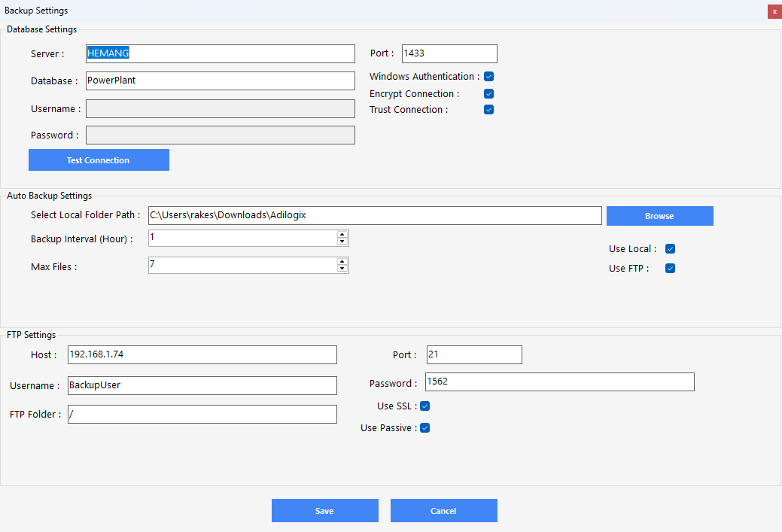Uncheck the Trust Connection option
The height and width of the screenshot is (532, 782).
tap(488, 110)
